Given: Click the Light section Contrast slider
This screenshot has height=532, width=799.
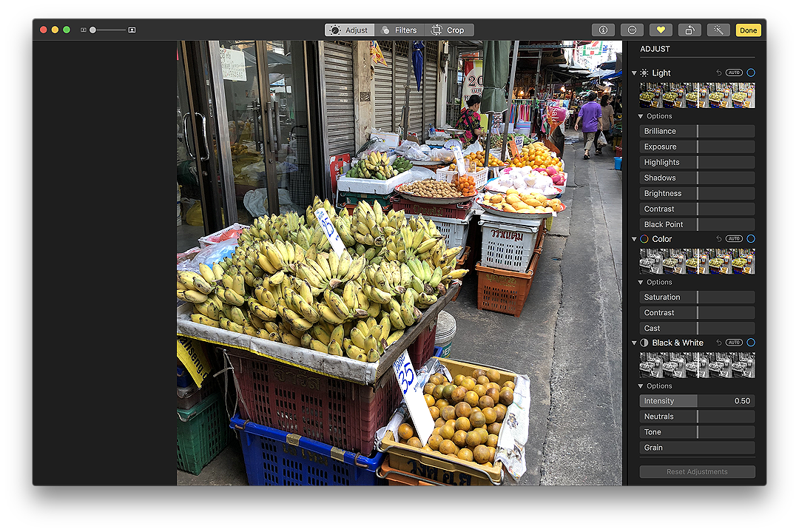Looking at the screenshot, I should (697, 209).
